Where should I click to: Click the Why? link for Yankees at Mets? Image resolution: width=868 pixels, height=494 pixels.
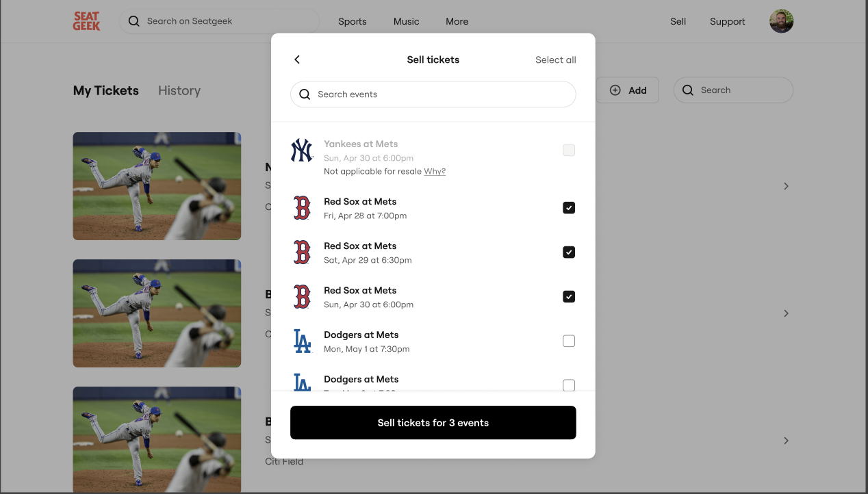pyautogui.click(x=435, y=172)
